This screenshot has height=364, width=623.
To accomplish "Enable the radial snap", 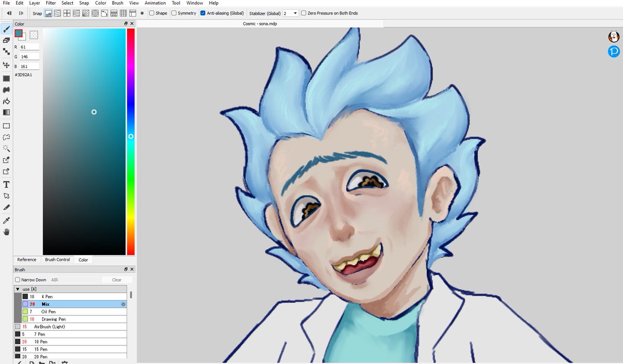I will pyautogui.click(x=86, y=13).
